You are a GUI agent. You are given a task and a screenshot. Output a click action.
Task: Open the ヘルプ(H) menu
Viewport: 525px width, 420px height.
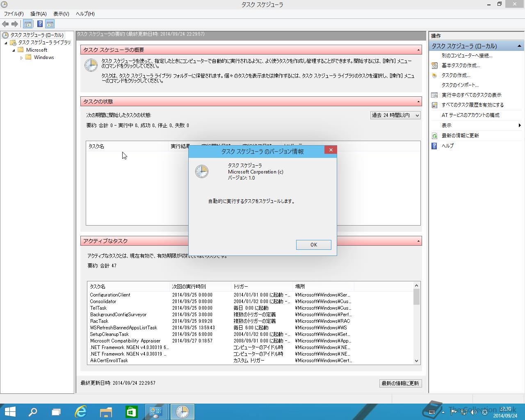(x=85, y=14)
